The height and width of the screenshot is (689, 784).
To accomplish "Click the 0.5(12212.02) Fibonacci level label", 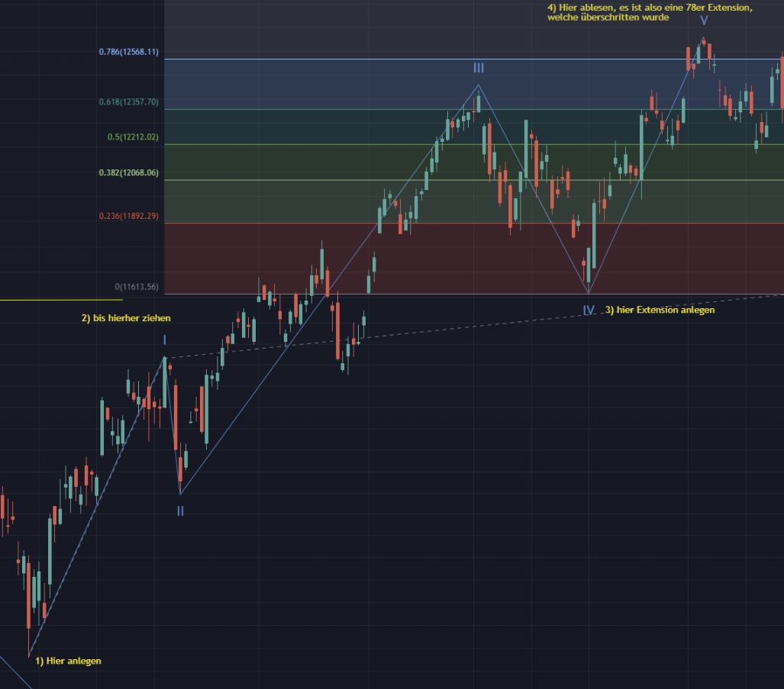I will (133, 137).
